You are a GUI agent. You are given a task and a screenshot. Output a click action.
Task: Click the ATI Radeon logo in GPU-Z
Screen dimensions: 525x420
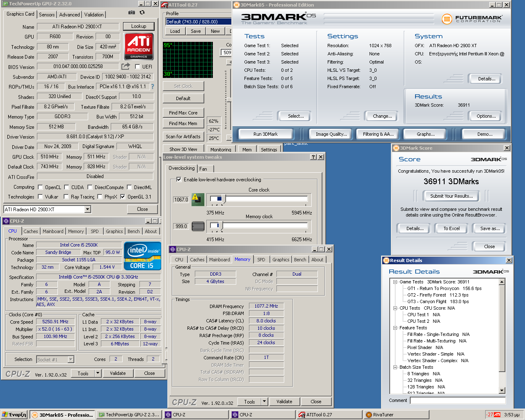pyautogui.click(x=139, y=46)
